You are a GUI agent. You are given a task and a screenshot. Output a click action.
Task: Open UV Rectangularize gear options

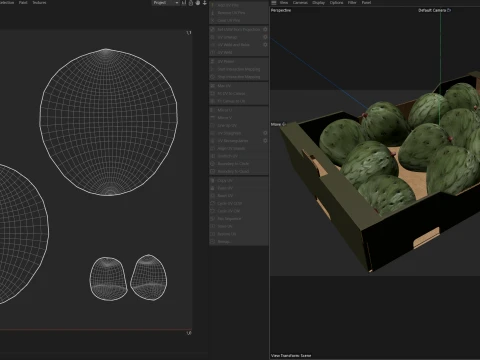pyautogui.click(x=265, y=141)
